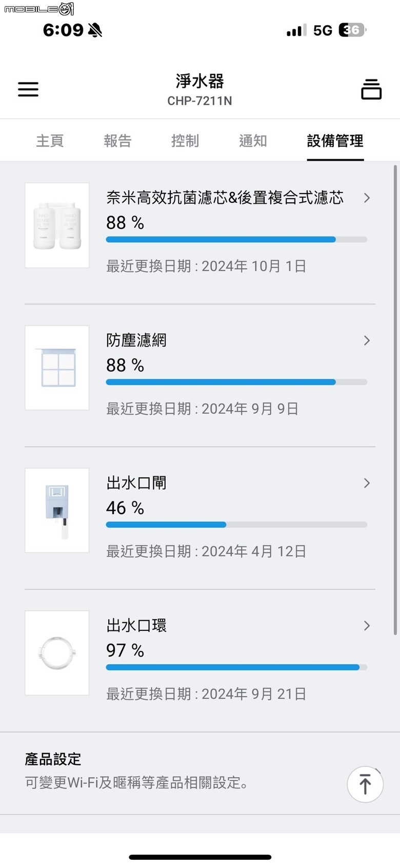Image resolution: width=400 pixels, height=868 pixels.
Task: Tap the device list stack icon
Action: [371, 89]
